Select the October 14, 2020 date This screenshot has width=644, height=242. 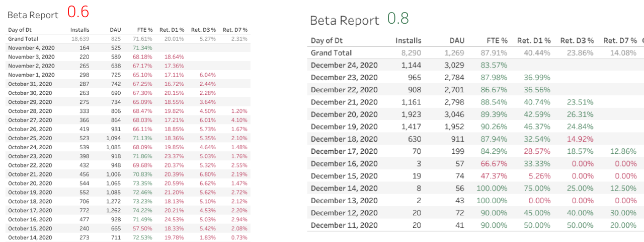(30, 238)
